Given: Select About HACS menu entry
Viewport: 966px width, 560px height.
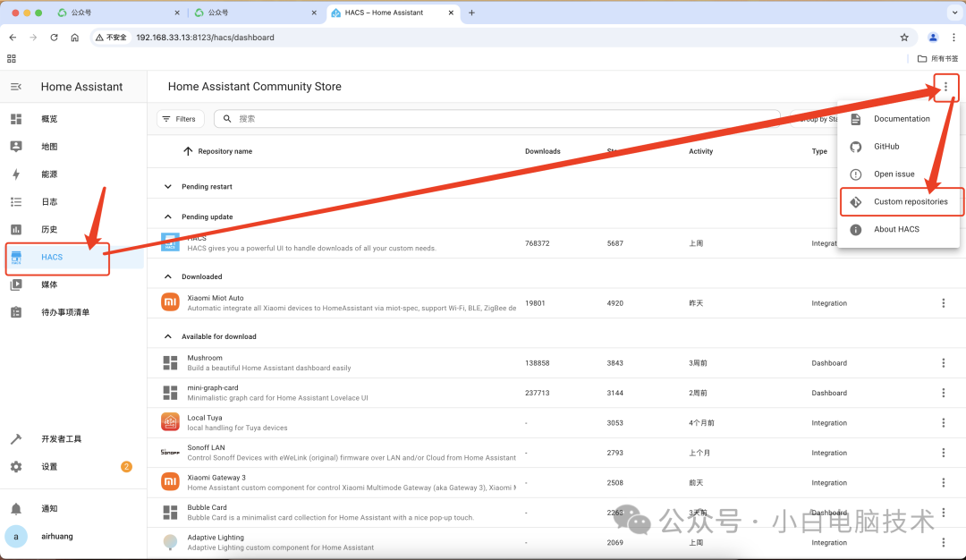Looking at the screenshot, I should pyautogui.click(x=900, y=229).
